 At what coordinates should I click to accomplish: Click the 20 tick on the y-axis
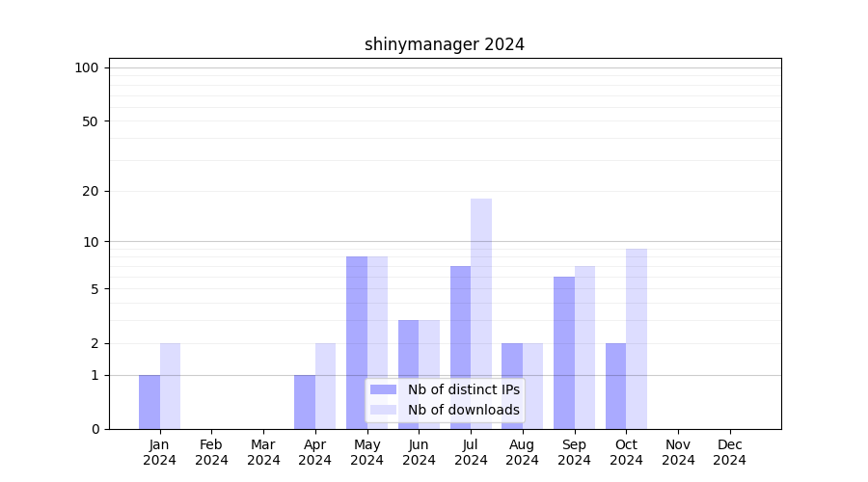coord(91,191)
